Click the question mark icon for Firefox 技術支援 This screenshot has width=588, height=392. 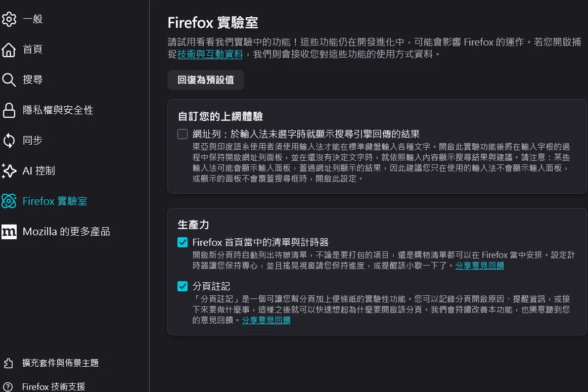click(x=8, y=386)
